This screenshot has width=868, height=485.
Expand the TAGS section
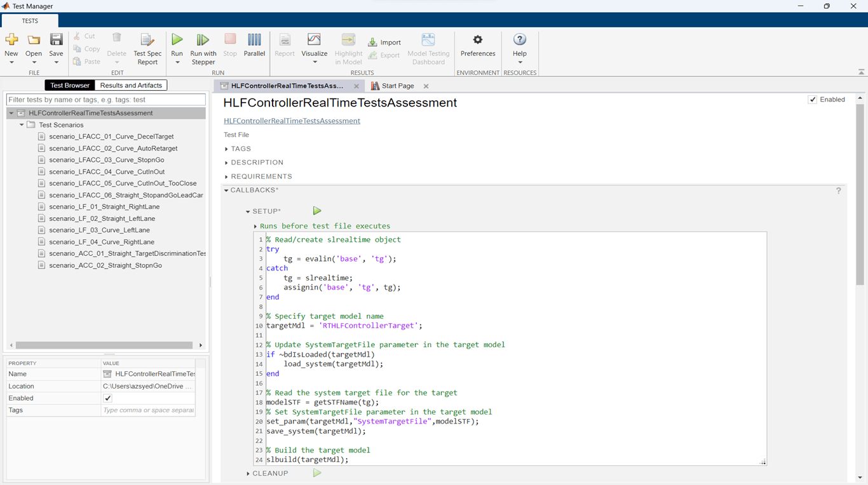227,149
